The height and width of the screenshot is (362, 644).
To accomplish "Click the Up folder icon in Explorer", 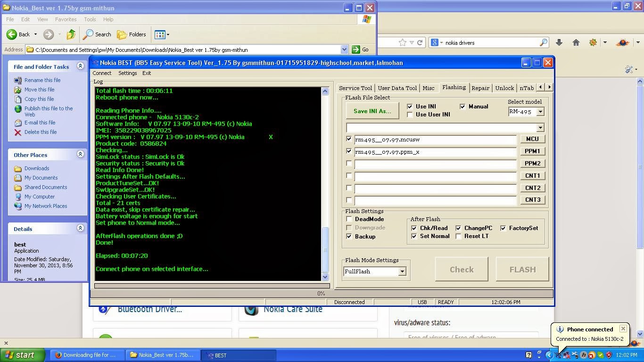I will [x=71, y=34].
